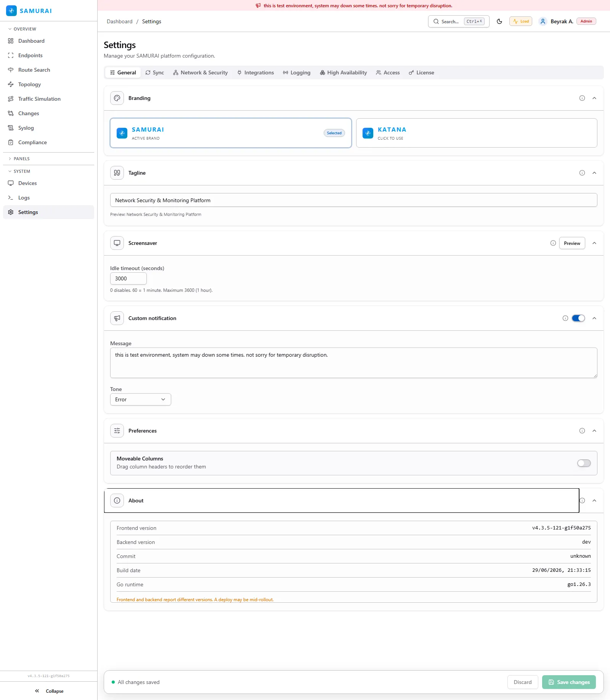Collapse the About section

594,500
